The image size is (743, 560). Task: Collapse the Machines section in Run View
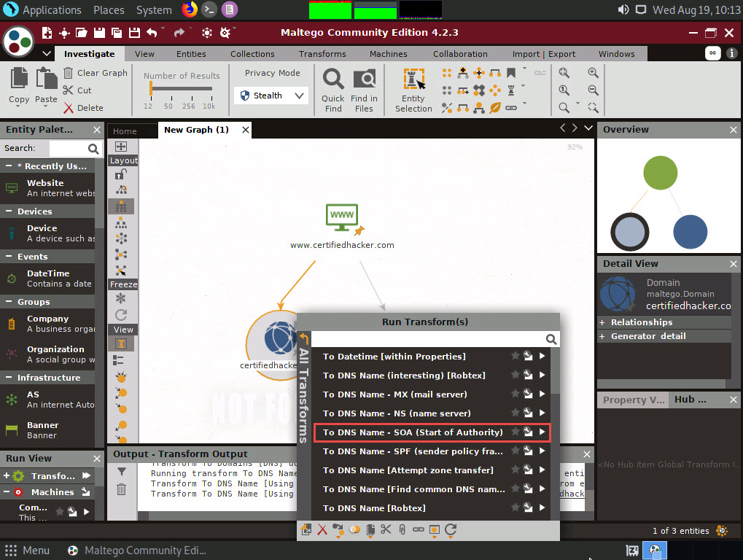7,492
